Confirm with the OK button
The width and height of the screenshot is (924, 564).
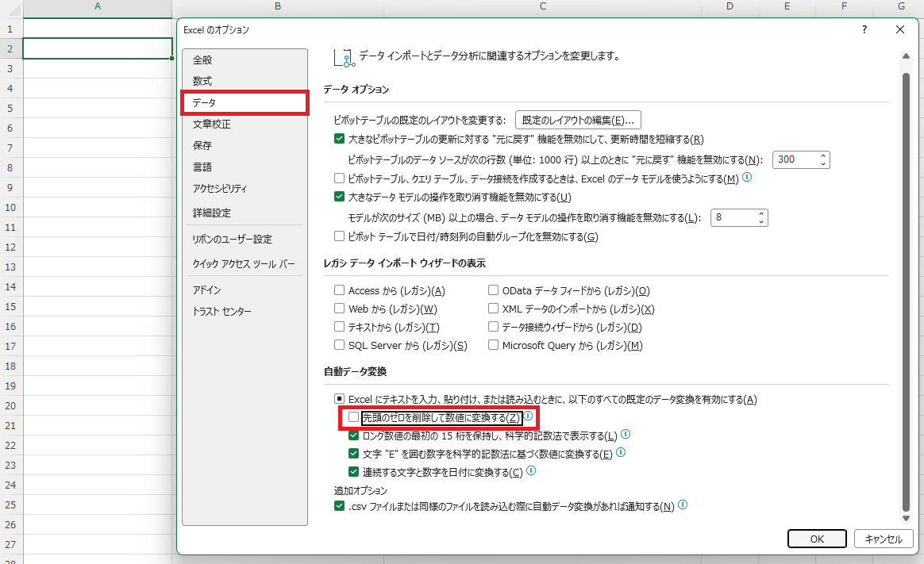817,539
